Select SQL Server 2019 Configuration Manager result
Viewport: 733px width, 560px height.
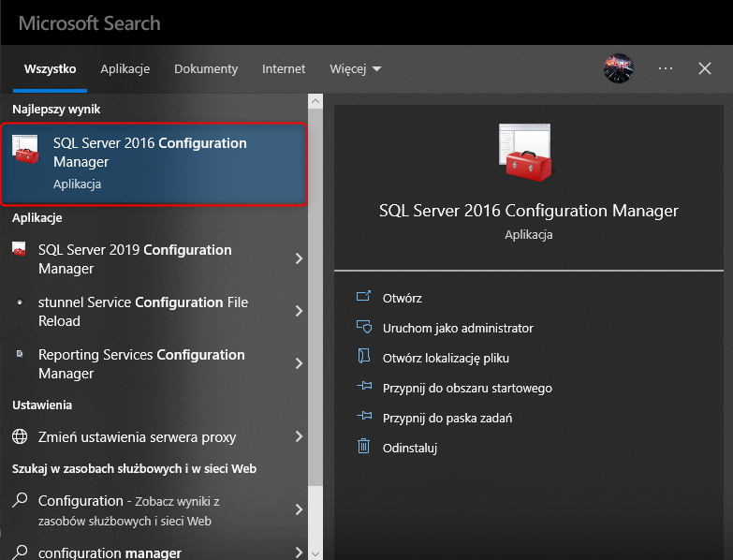154,259
